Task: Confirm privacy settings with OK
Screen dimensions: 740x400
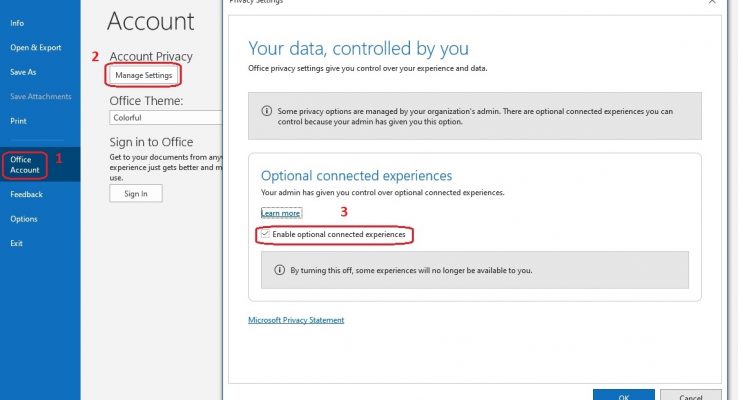Action: pos(623,395)
